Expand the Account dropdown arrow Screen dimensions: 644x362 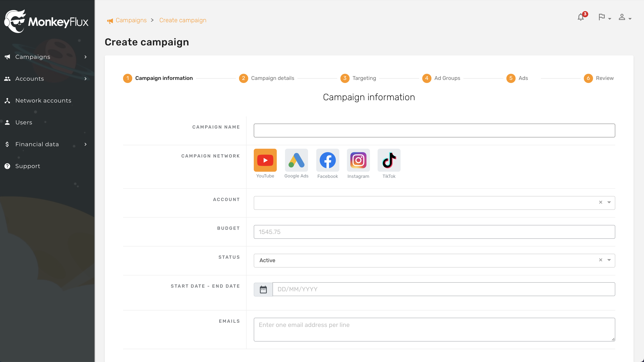[609, 202]
